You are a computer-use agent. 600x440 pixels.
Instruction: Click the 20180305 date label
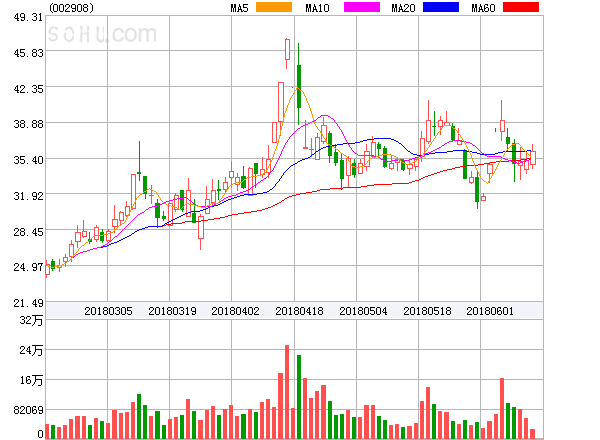pyautogui.click(x=108, y=311)
